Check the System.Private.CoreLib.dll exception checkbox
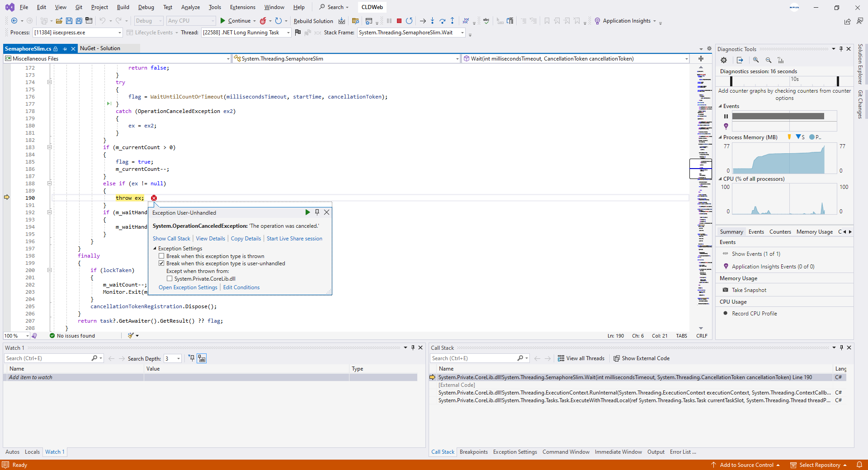Viewport: 868px width, 470px height. point(170,279)
